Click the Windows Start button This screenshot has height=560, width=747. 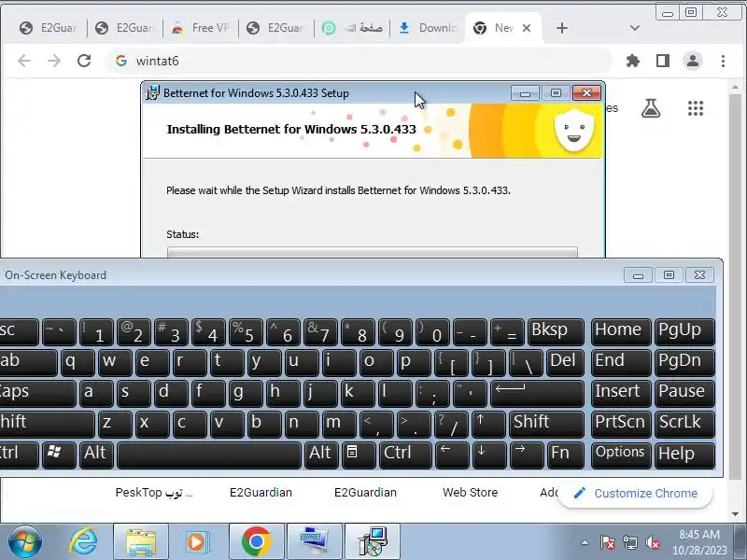pyautogui.click(x=24, y=542)
